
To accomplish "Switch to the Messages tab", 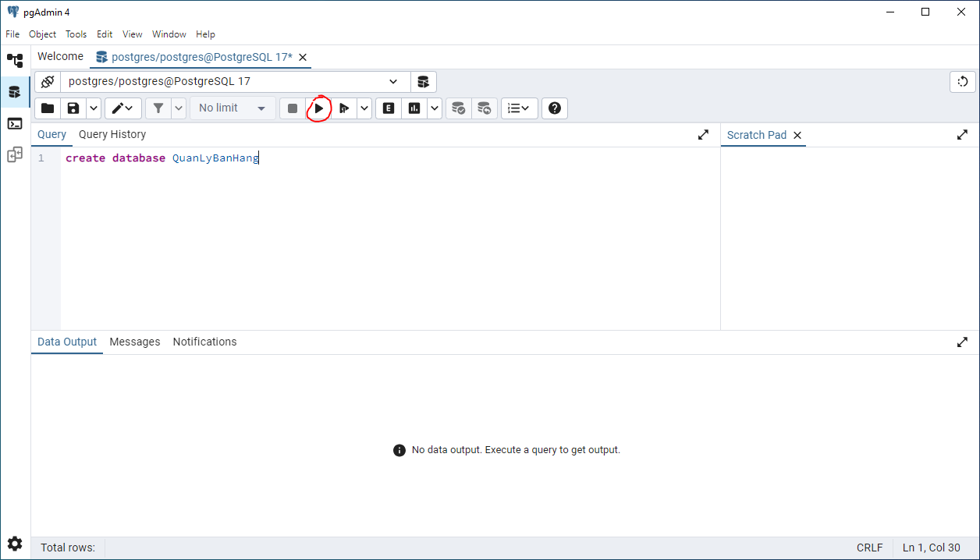I will click(x=134, y=342).
